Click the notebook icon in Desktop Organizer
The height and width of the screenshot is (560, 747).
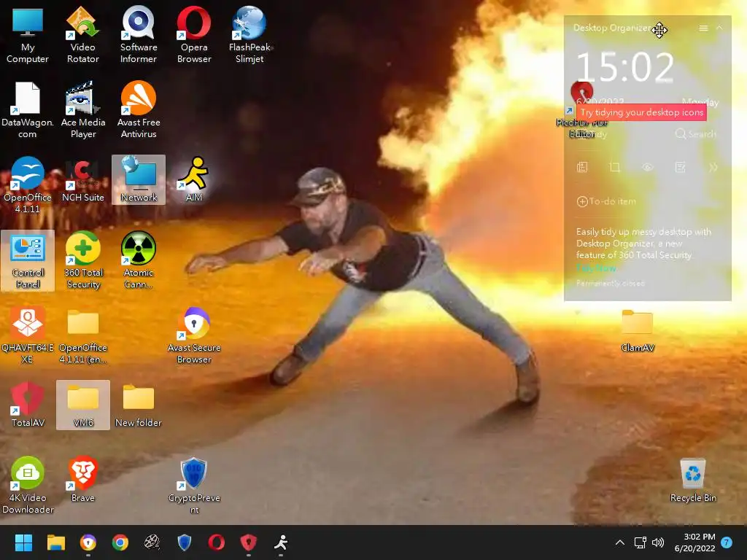pos(582,167)
